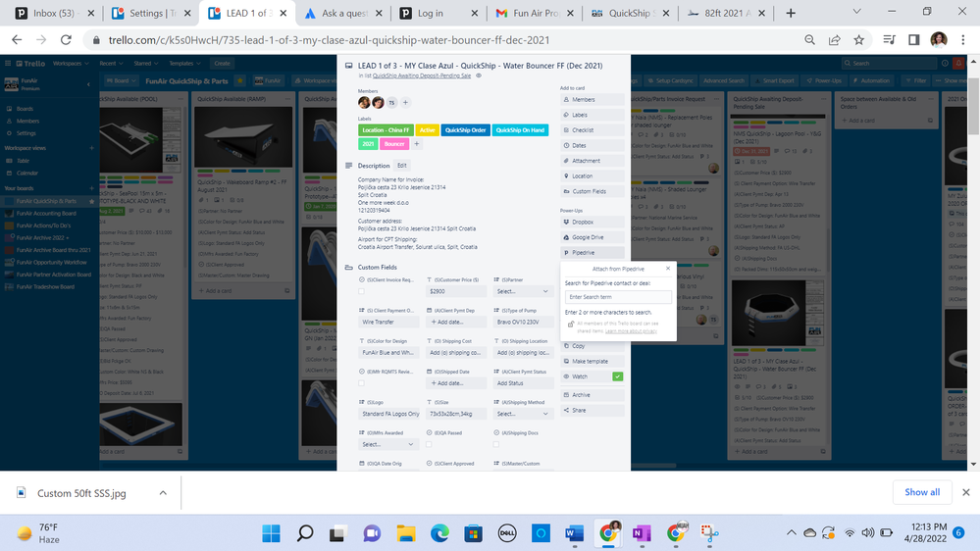Viewport: 980px width, 551px height.
Task: Click the yellow Active label
Action: 428,130
